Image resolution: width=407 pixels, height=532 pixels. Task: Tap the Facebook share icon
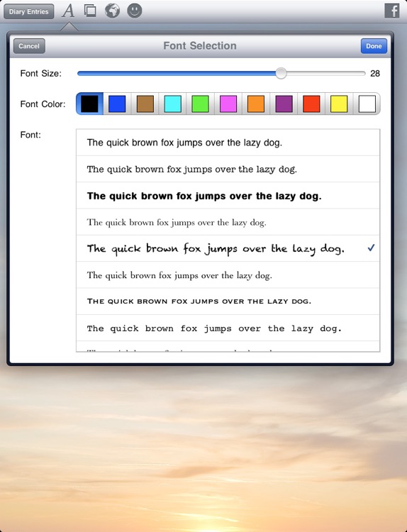point(391,11)
